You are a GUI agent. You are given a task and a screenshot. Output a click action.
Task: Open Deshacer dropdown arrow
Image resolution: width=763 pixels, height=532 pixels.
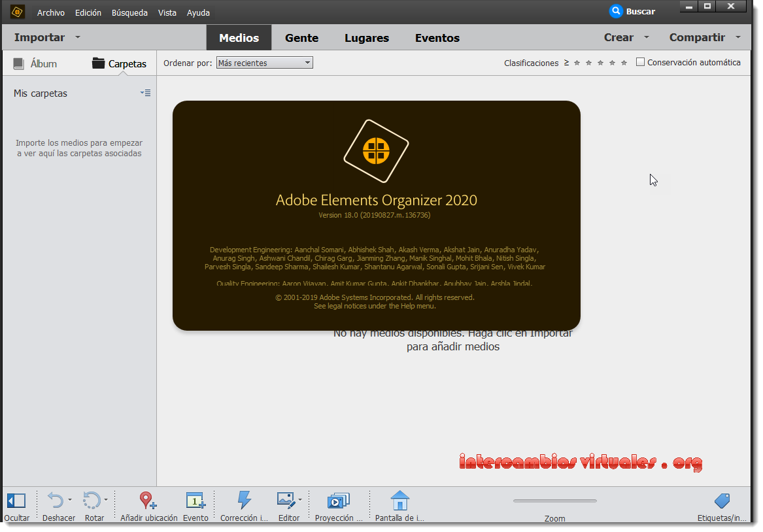point(69,500)
